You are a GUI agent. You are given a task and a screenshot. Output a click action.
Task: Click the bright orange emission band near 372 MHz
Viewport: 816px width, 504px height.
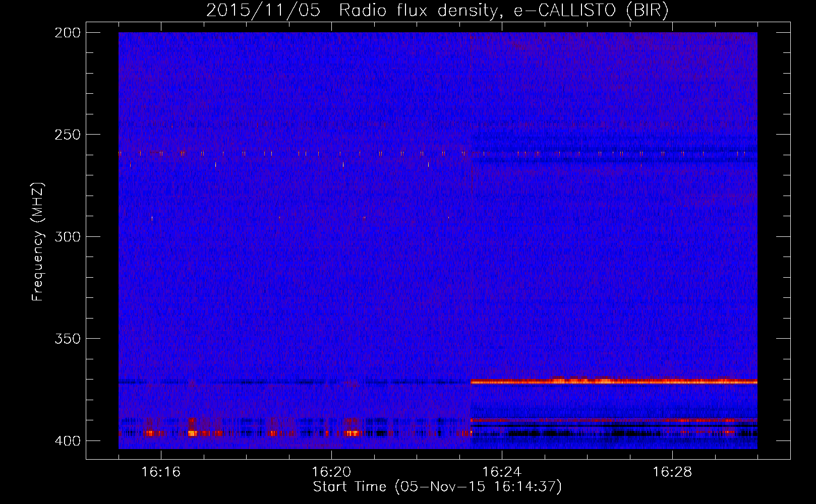614,382
